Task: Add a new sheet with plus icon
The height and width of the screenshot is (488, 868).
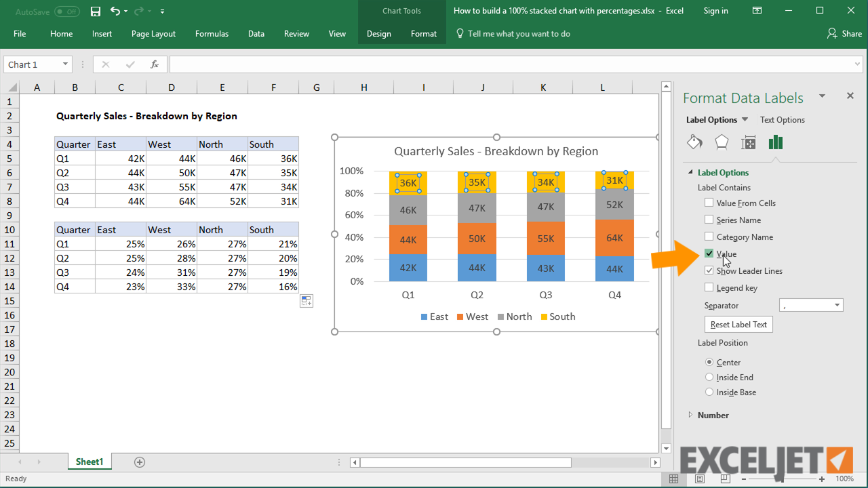Action: point(140,462)
